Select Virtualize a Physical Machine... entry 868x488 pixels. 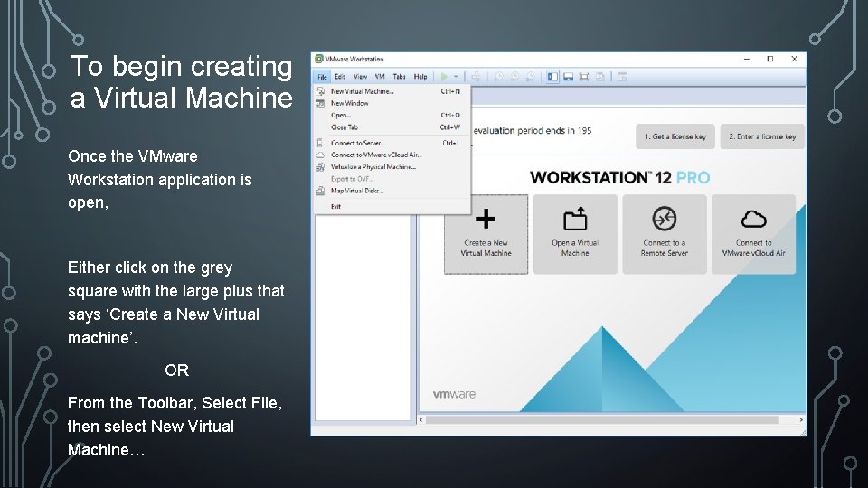(392, 167)
